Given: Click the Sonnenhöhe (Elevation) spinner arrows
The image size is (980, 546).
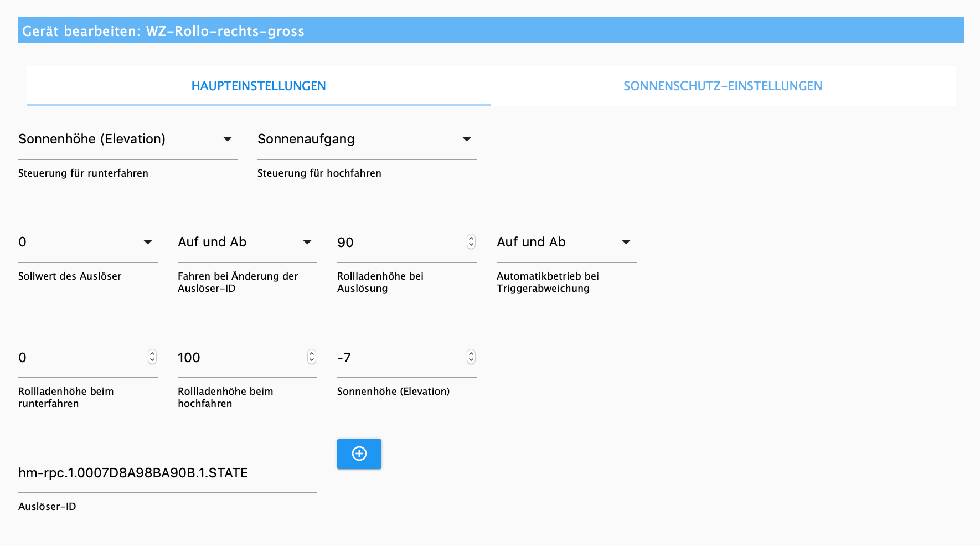Looking at the screenshot, I should pyautogui.click(x=471, y=357).
